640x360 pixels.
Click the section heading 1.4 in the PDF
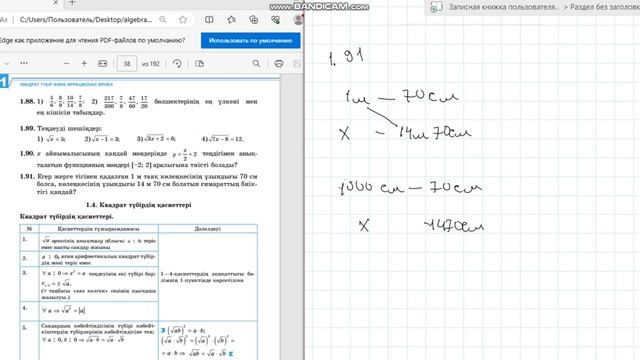pos(138,205)
